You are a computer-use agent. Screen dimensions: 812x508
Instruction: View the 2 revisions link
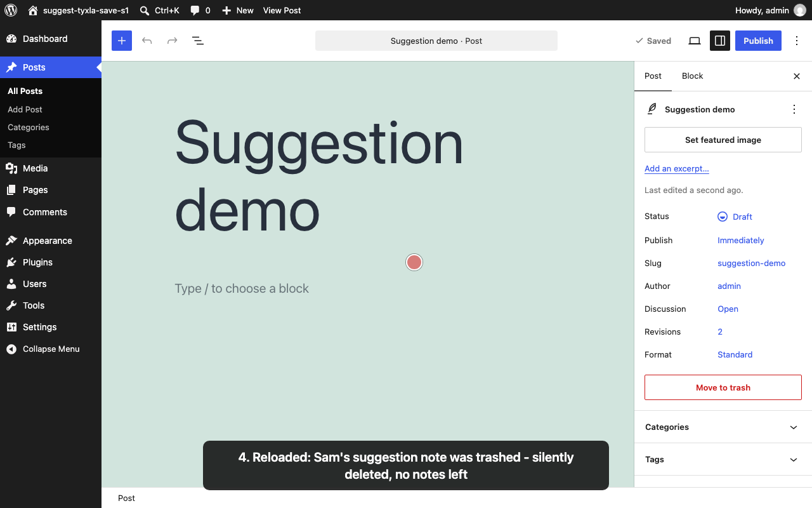point(720,331)
